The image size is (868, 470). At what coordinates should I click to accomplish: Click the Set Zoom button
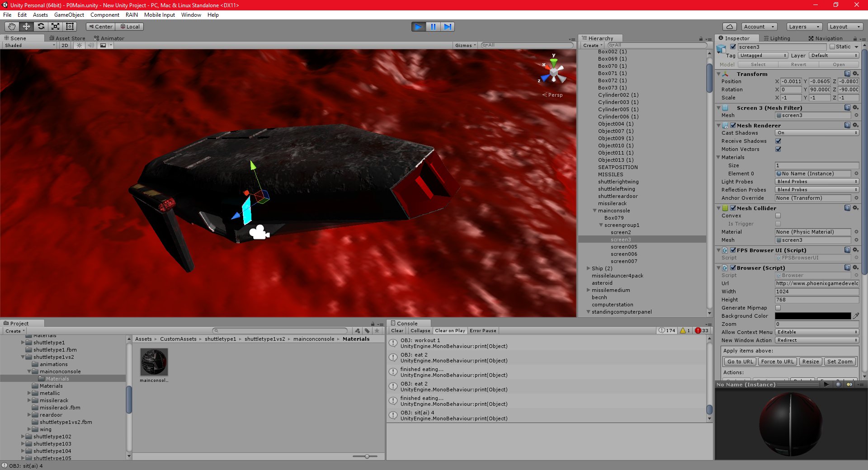point(840,362)
